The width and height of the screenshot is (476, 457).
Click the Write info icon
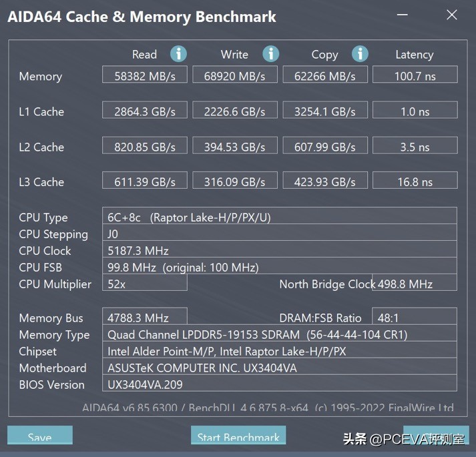[x=270, y=54]
